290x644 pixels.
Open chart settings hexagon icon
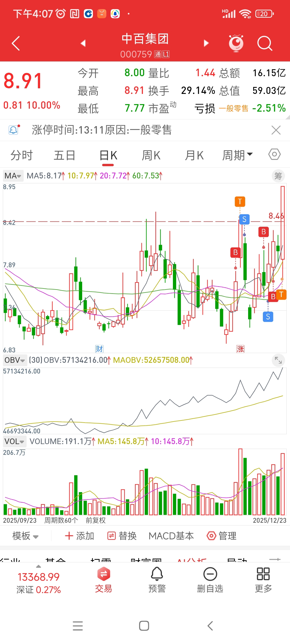coord(274,154)
